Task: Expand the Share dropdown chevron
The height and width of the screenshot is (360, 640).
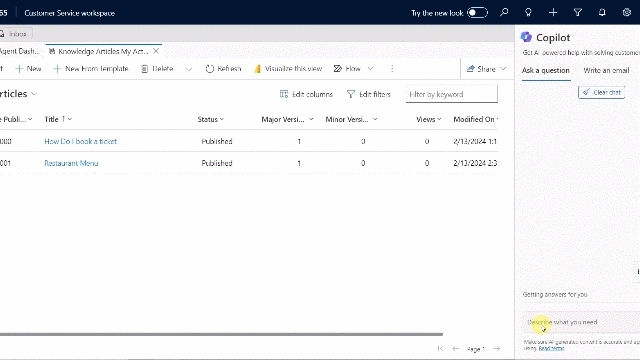Action: point(503,69)
